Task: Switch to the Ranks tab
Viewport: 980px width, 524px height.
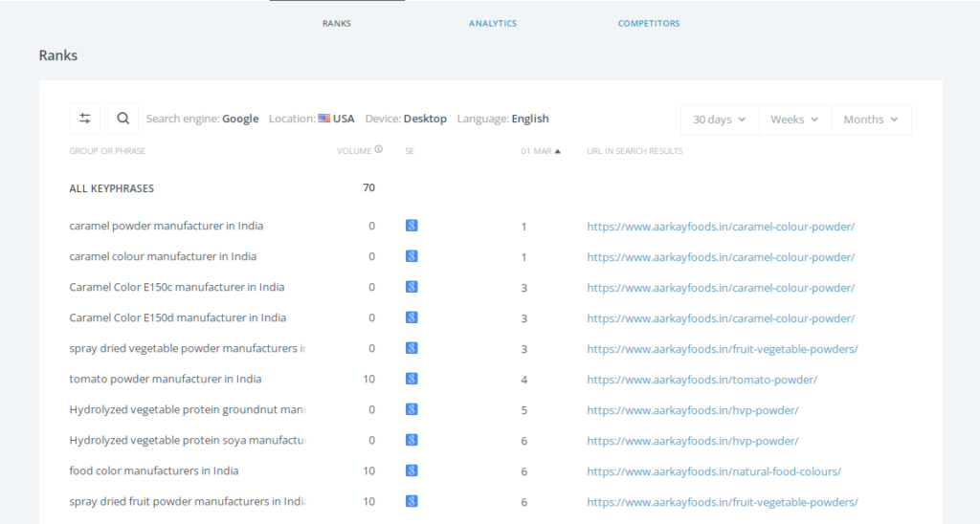Action: (x=337, y=23)
